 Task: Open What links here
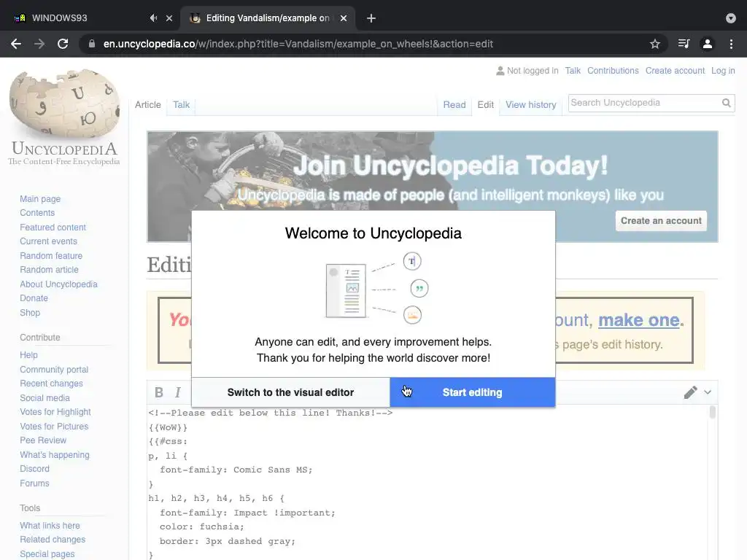50,526
